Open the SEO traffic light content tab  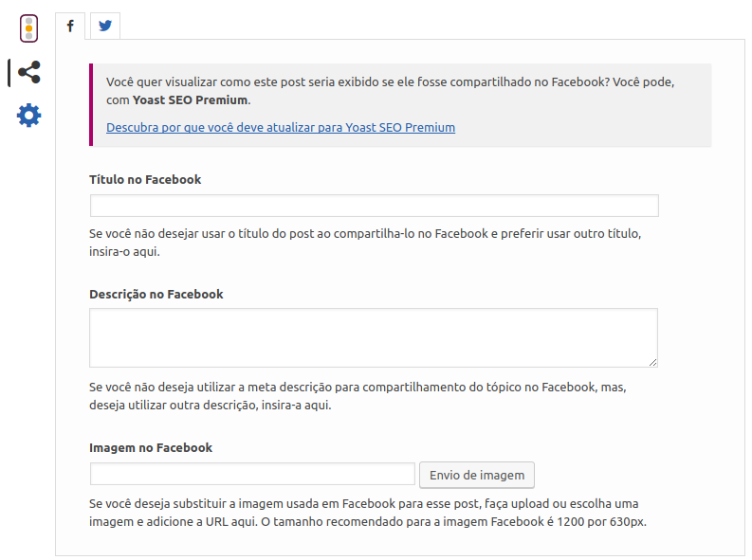click(x=28, y=28)
